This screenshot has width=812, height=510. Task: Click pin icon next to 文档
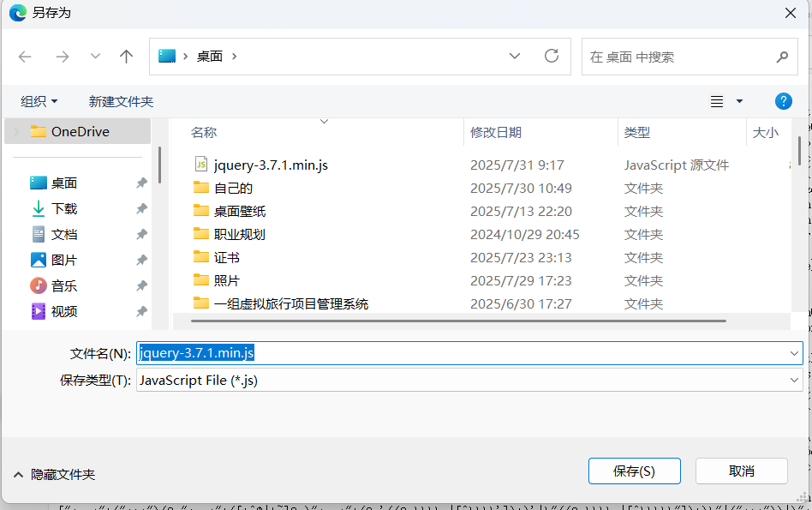141,234
